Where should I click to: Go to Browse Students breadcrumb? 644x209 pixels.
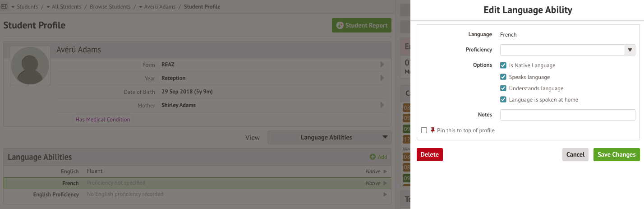coord(110,7)
